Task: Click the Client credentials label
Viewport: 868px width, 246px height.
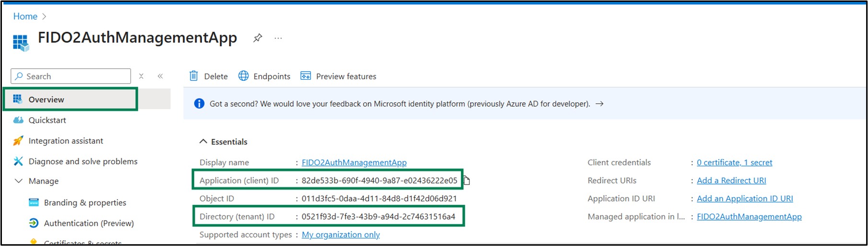Action: (619, 162)
